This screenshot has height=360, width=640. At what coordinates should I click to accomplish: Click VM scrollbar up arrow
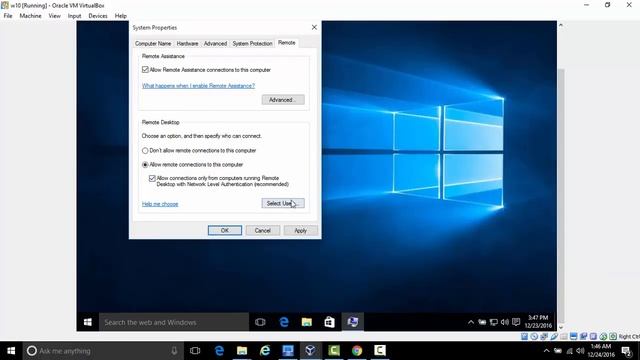[x=561, y=25]
